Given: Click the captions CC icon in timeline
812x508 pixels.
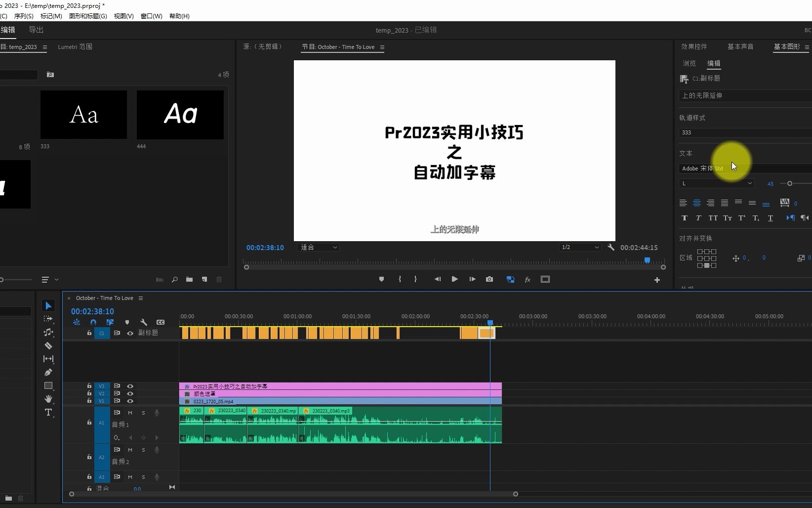Looking at the screenshot, I should point(161,322).
